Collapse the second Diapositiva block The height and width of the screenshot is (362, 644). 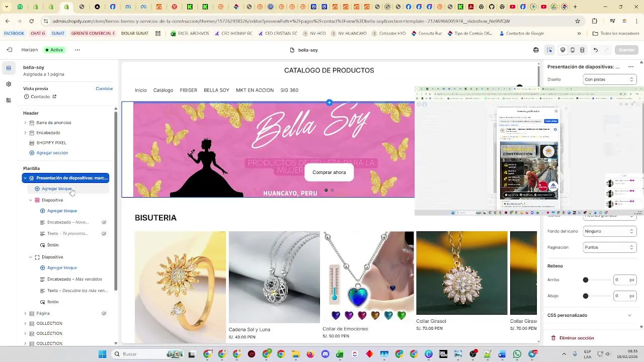click(30, 257)
